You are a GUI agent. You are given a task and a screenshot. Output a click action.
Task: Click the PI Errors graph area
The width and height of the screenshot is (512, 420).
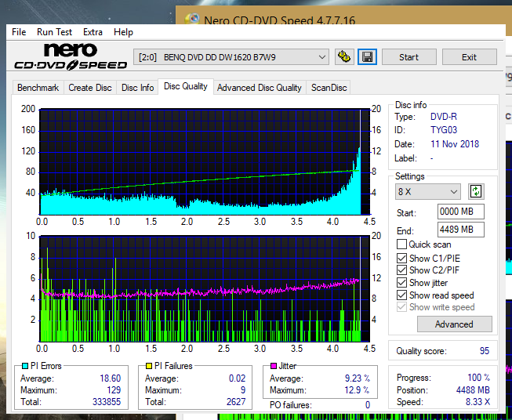coord(205,162)
